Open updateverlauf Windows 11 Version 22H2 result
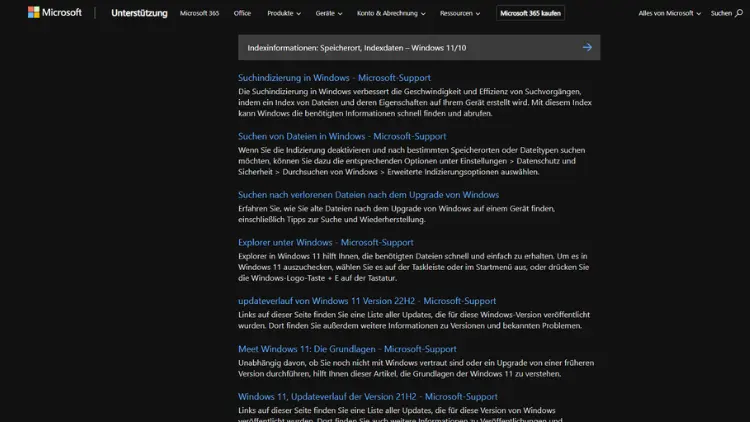The width and height of the screenshot is (750, 422). 367,301
